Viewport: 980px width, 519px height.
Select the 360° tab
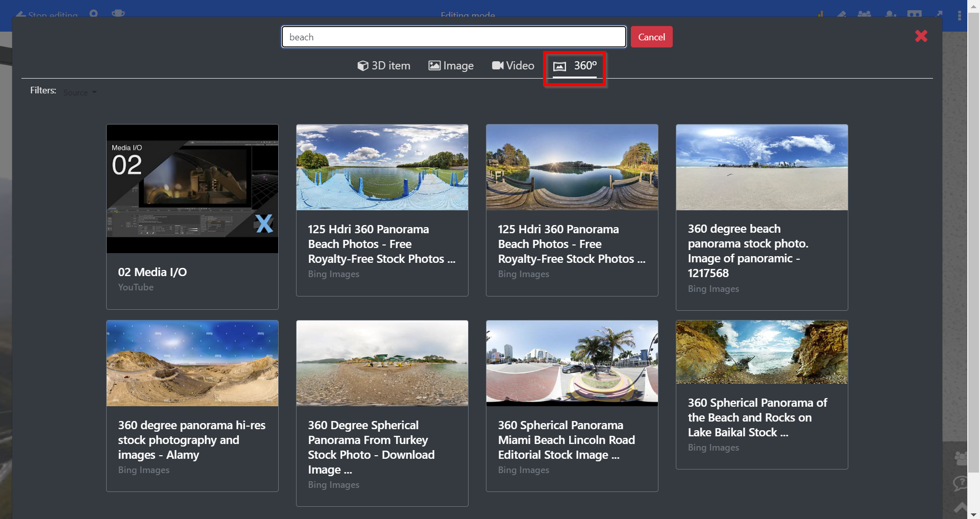[x=575, y=66]
